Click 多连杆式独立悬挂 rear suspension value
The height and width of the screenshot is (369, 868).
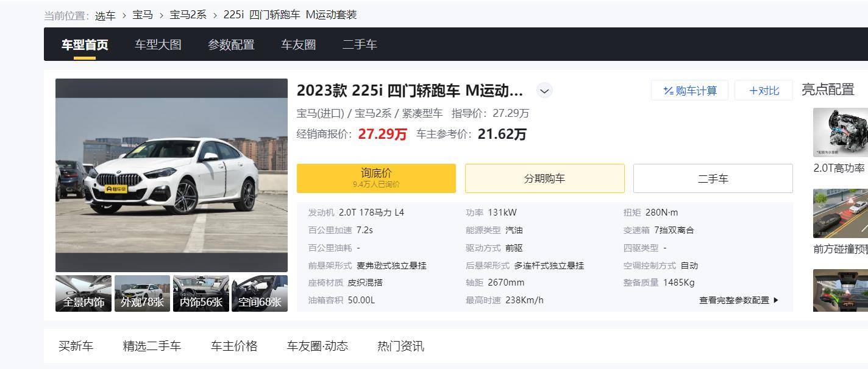coord(549,265)
